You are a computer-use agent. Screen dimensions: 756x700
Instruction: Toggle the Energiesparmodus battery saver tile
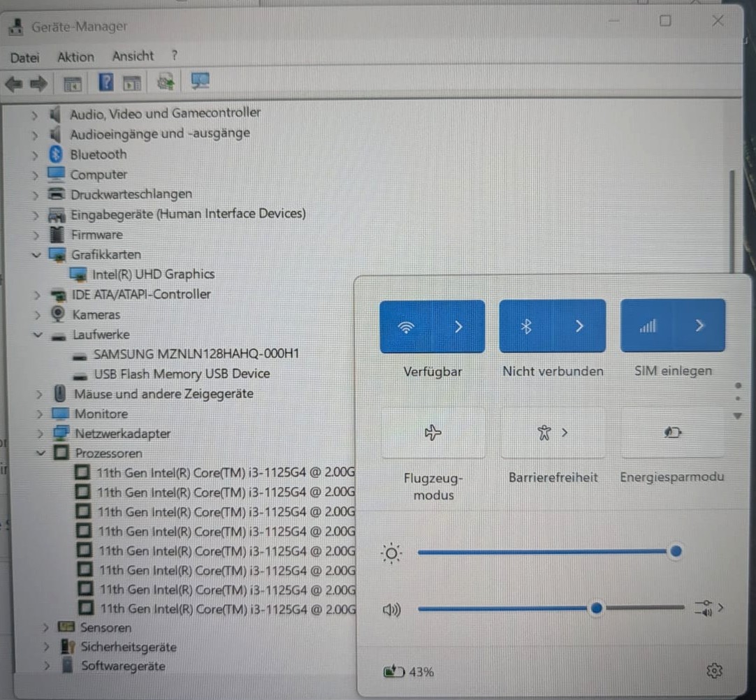(x=673, y=432)
